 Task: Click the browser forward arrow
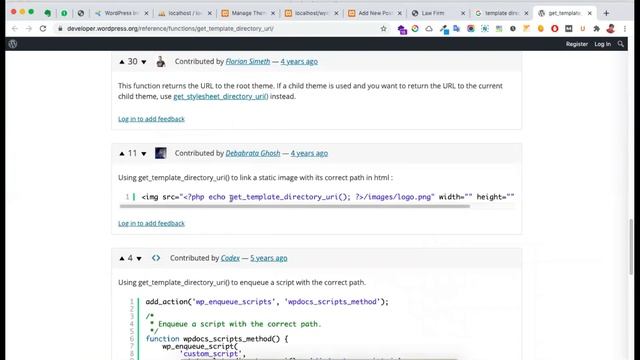coord(29,29)
